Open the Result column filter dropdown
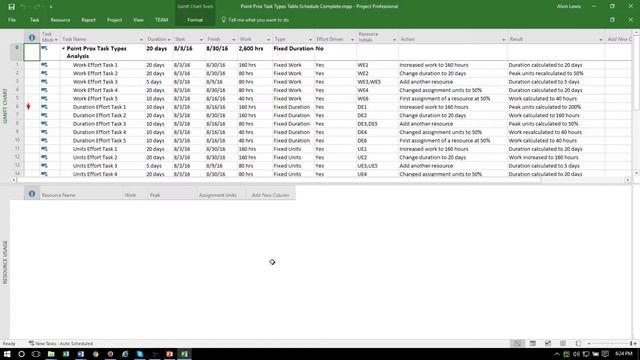Viewport: 640px width, 360px height. [601, 40]
